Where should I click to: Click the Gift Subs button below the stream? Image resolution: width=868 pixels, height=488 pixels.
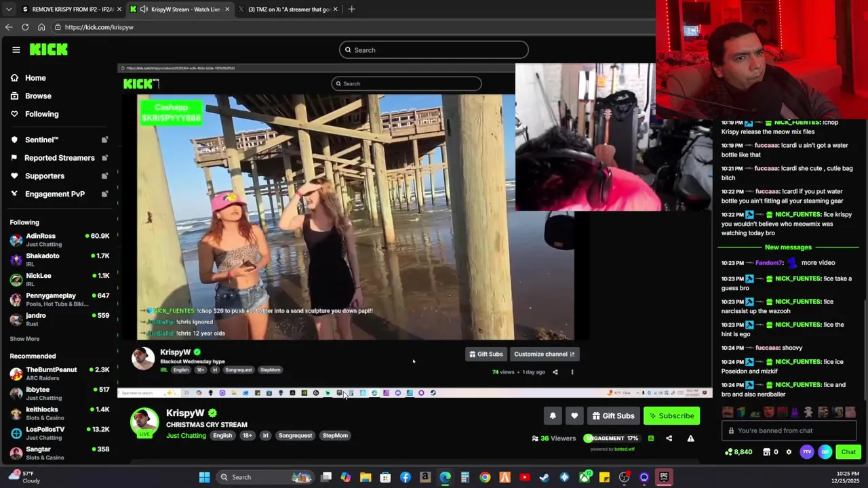tap(613, 416)
